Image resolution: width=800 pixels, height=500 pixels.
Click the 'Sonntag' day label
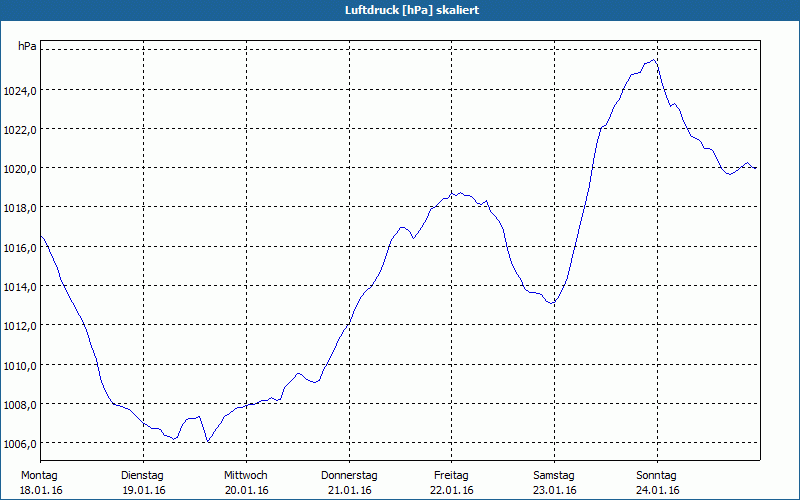coord(656,476)
